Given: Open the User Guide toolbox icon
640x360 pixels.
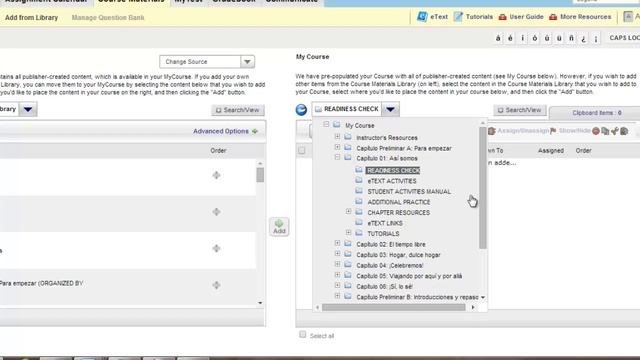Looking at the screenshot, I should [x=502, y=17].
